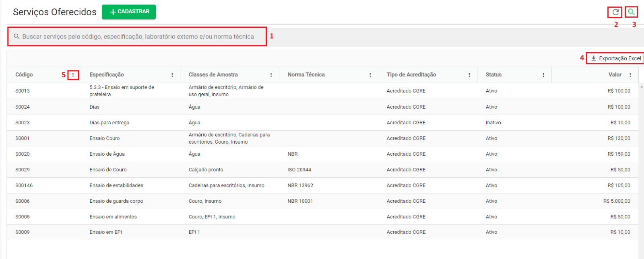This screenshot has width=644, height=259.
Task: Open the Tipo de Acreditação column menu
Action: click(x=469, y=75)
